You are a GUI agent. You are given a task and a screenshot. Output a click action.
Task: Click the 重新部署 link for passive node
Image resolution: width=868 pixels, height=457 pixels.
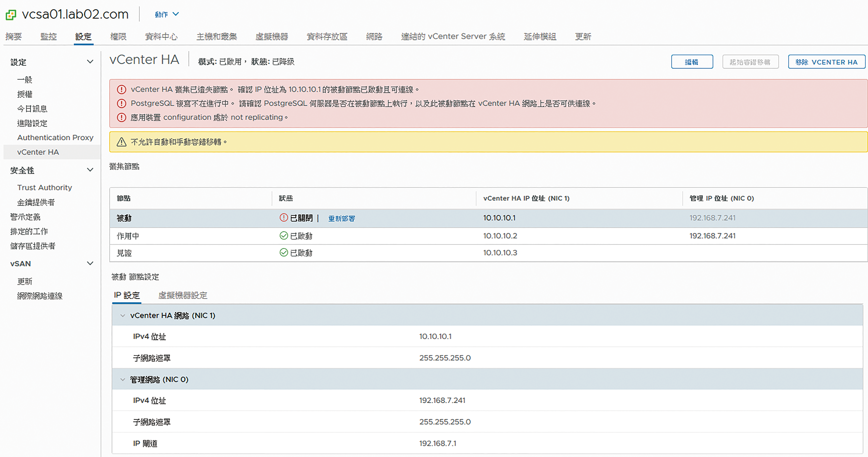(x=342, y=218)
